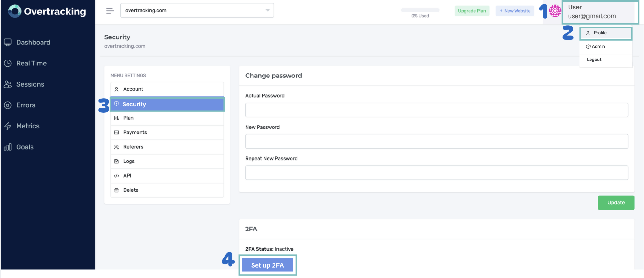This screenshot has width=644, height=278.
Task: Open the user@gmail.com account menu
Action: pyautogui.click(x=600, y=12)
